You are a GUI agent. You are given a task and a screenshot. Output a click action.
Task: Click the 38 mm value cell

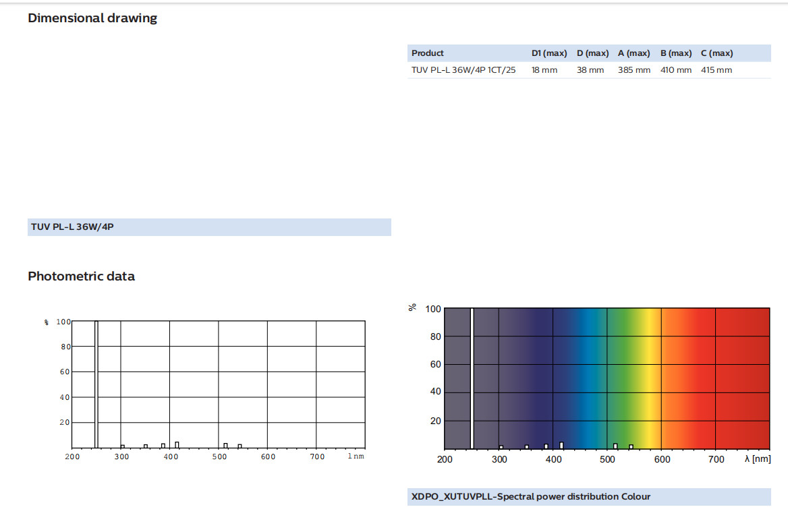590,70
